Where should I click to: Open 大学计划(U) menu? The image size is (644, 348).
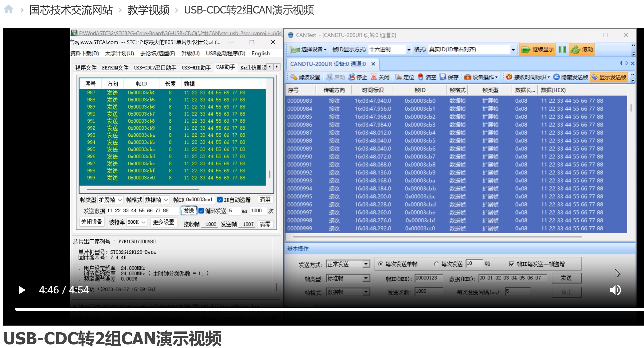pyautogui.click(x=119, y=53)
